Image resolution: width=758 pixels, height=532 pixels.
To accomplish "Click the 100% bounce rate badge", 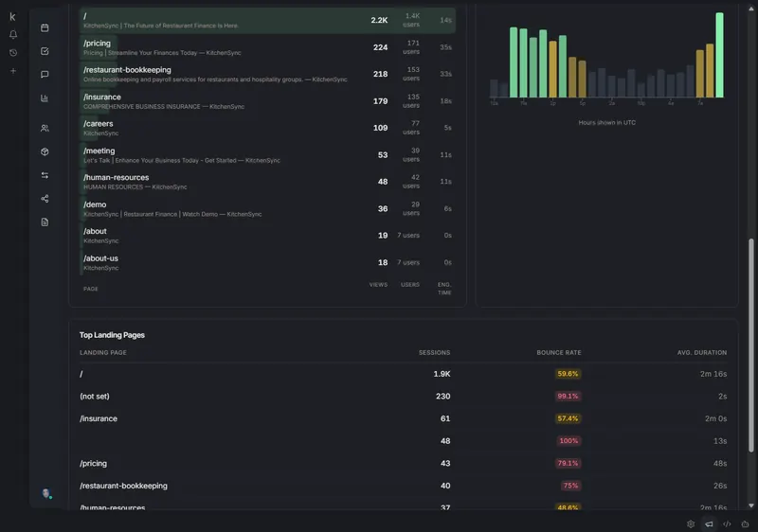I will click(568, 441).
